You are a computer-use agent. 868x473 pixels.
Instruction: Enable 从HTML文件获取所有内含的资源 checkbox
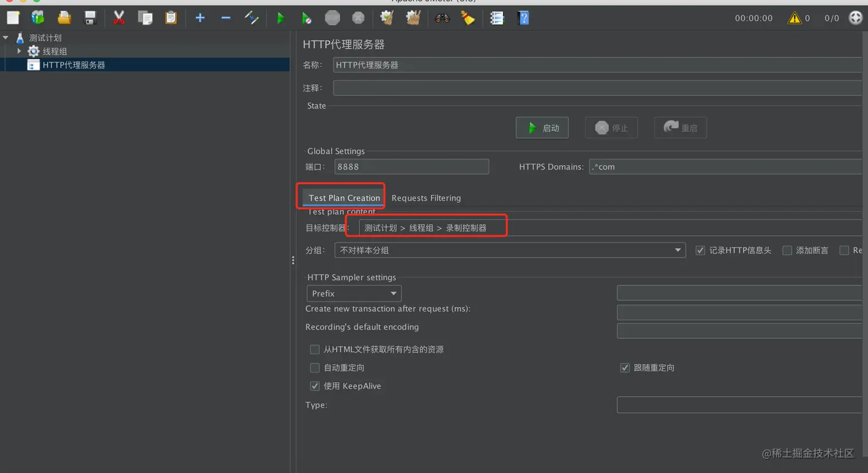pyautogui.click(x=315, y=350)
